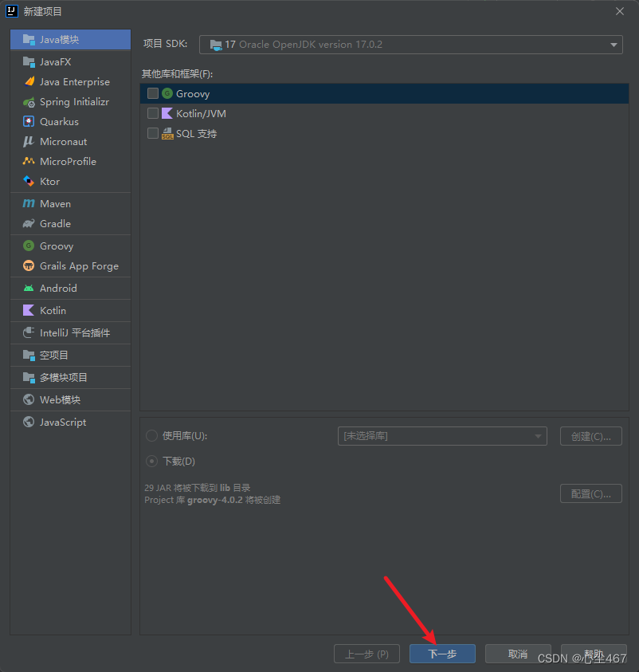639x672 pixels.
Task: Open the 空项目 project type
Action: [70, 356]
